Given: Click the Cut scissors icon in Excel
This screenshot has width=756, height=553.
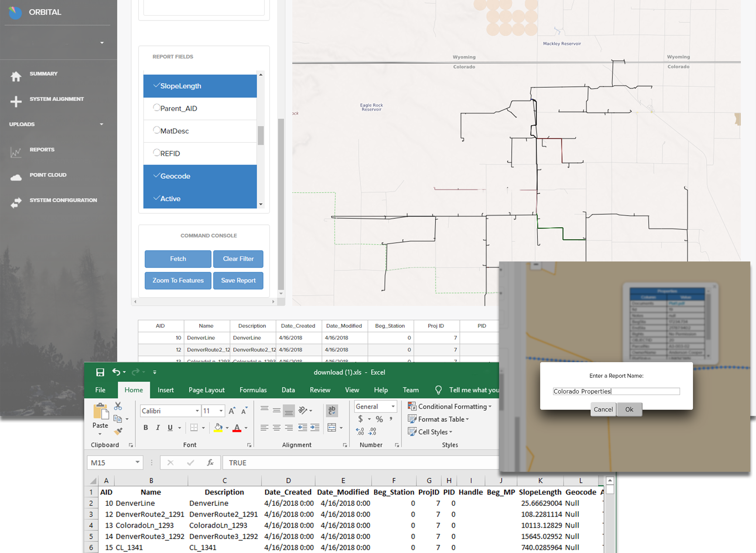Looking at the screenshot, I should click(x=118, y=406).
